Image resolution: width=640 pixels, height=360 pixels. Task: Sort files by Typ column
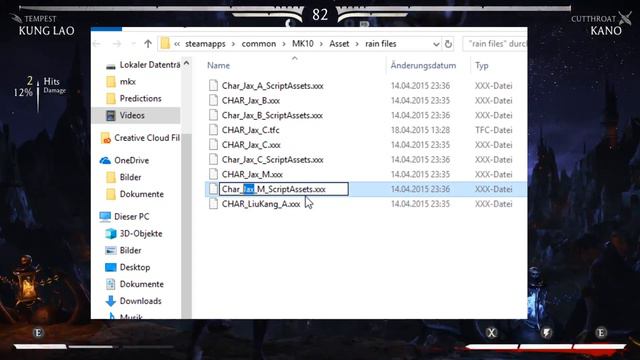[482, 65]
